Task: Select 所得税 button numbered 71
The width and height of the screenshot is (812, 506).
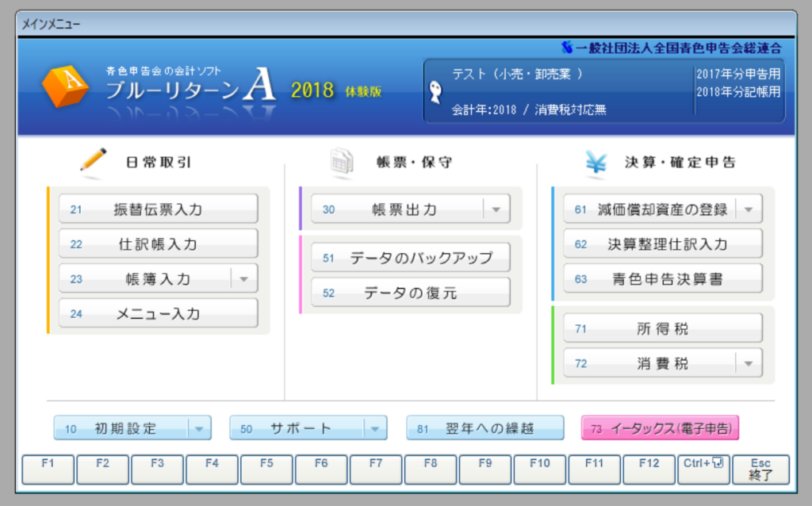Action: pyautogui.click(x=663, y=328)
